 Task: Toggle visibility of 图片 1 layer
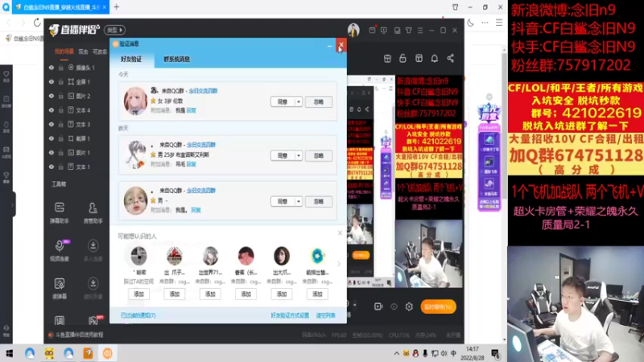(x=52, y=153)
